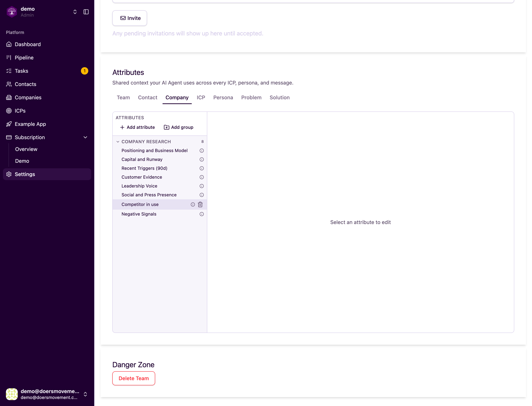Open the Problem tab

(x=251, y=97)
